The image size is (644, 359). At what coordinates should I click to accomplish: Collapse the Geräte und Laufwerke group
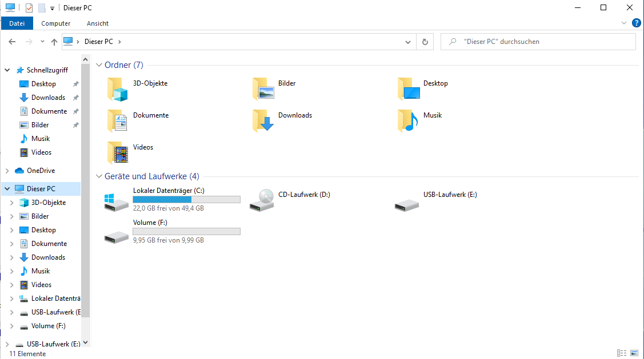[99, 176]
